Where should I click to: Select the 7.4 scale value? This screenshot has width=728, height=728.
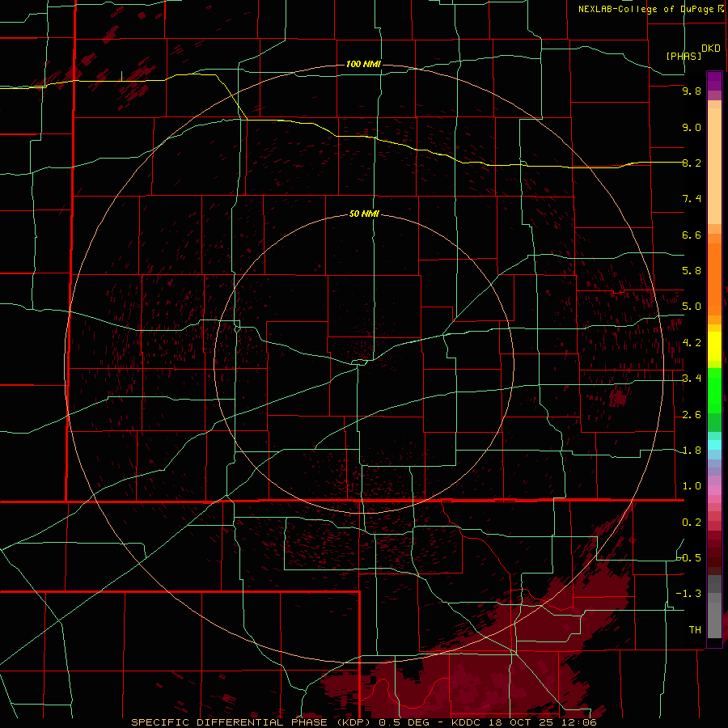pos(692,199)
